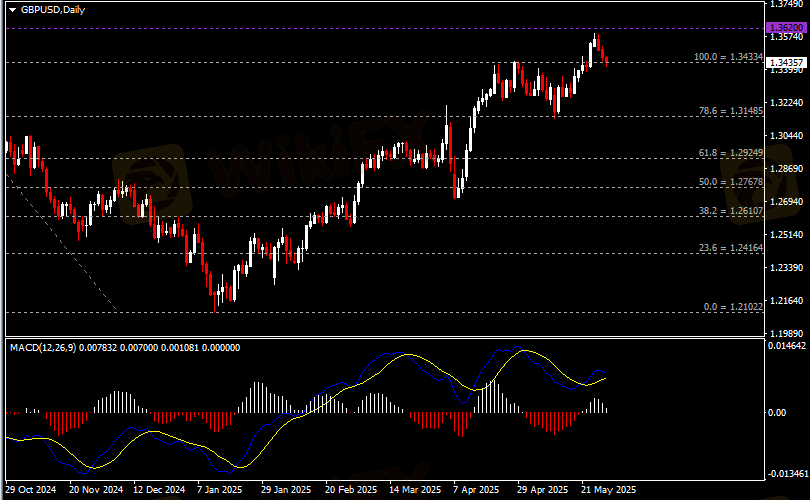Click the 29 Apr 2025 date label
The width and height of the screenshot is (810, 500).
[x=542, y=490]
